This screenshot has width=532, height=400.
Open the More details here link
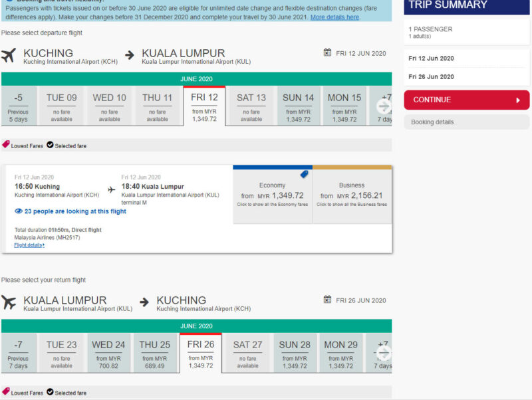[334, 17]
